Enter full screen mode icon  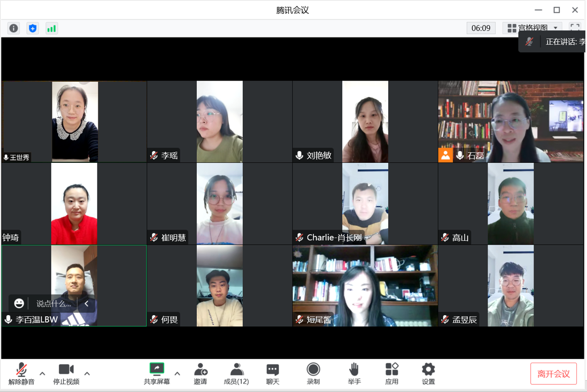coord(575,28)
